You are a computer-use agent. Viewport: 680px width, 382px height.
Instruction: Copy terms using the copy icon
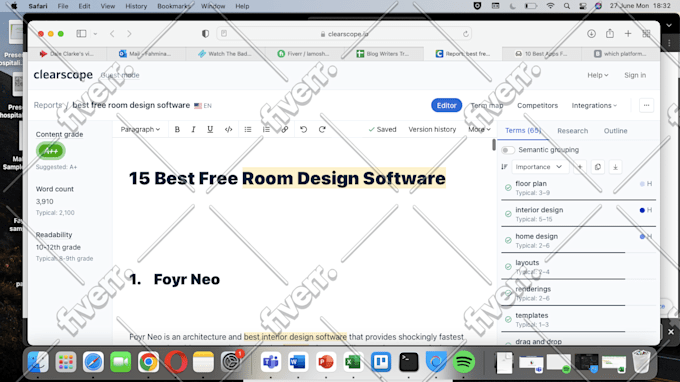598,167
